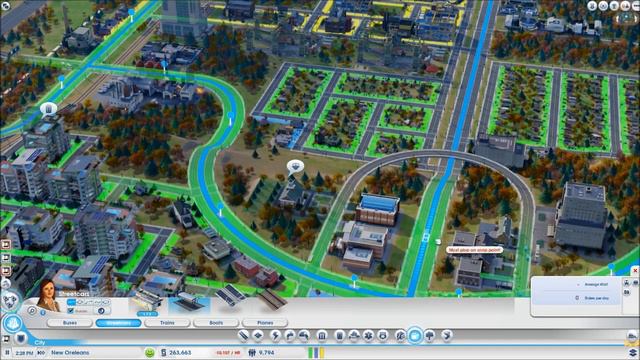The width and height of the screenshot is (640, 360).
Task: Open the Education menu icon
Action: 400,336
